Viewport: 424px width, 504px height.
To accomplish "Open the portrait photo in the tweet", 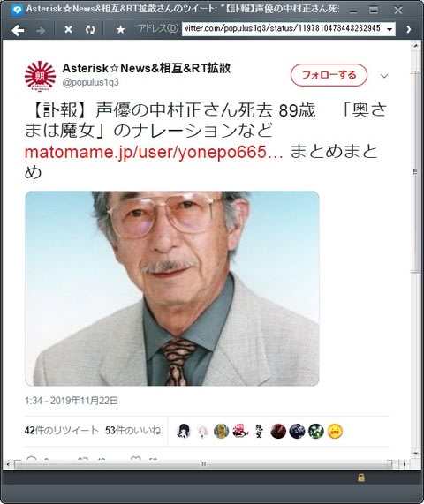I will click(172, 289).
